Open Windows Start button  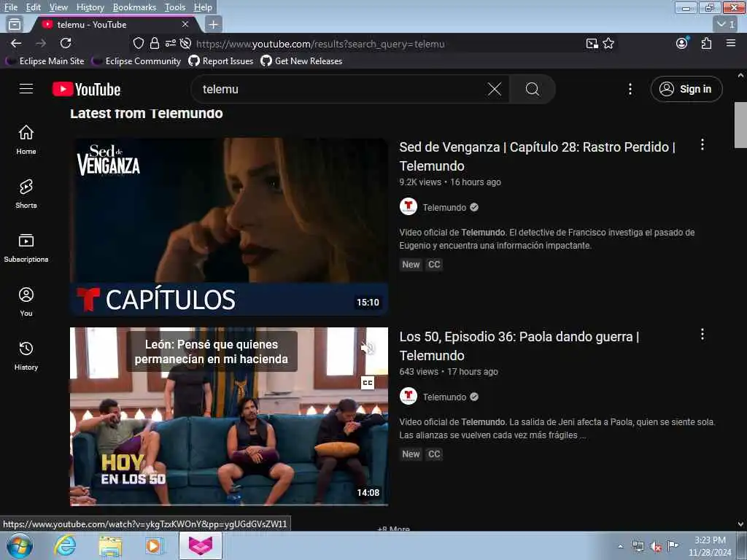[20, 545]
